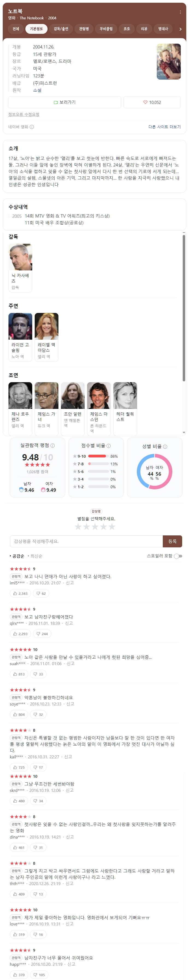Set the fifth star in rating selector
189x980 pixels.
(x=112, y=527)
